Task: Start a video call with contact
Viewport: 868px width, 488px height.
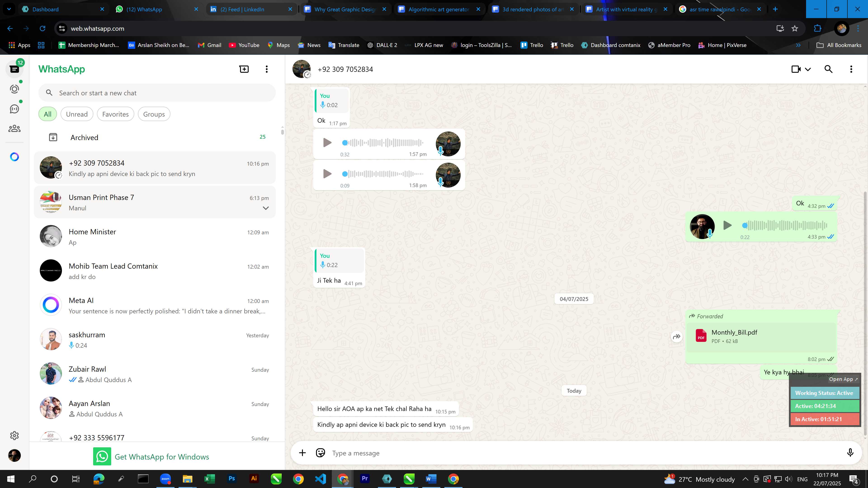Action: [x=796, y=69]
